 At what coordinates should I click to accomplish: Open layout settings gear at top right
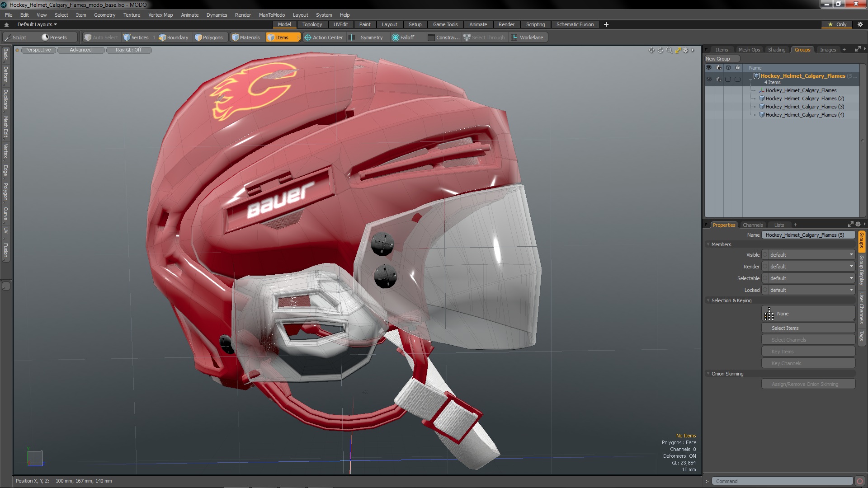pos(860,24)
